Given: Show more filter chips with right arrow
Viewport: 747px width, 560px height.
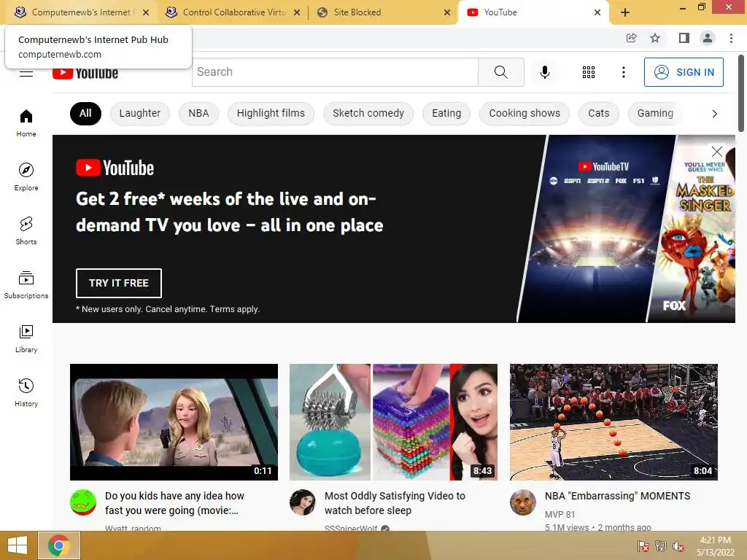Looking at the screenshot, I should (x=714, y=113).
